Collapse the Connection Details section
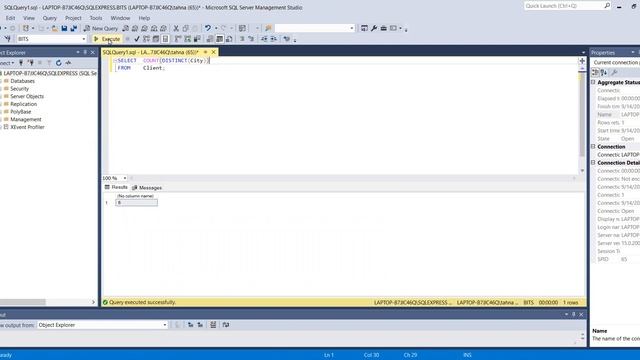 coord(593,162)
